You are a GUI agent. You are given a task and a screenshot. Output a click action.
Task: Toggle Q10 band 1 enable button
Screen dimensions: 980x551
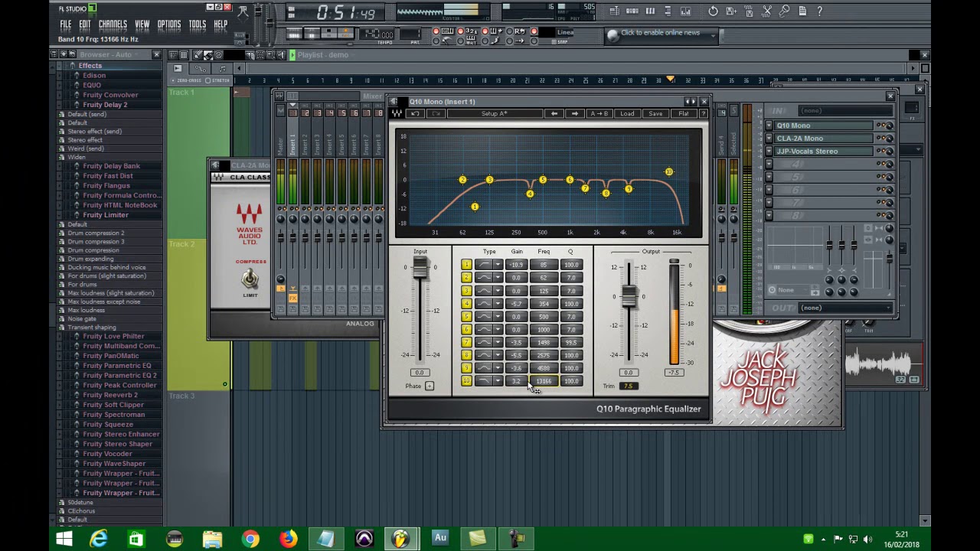(x=466, y=265)
